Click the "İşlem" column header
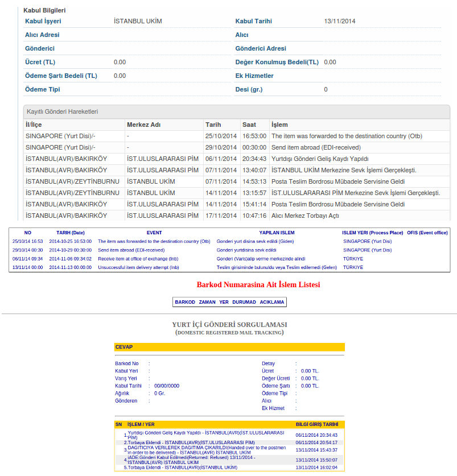This screenshot has width=457, height=476. [x=279, y=125]
